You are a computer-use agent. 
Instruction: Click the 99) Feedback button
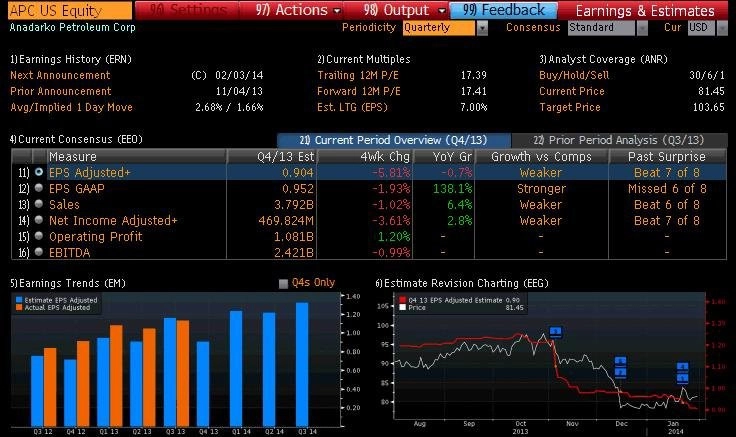pos(503,10)
